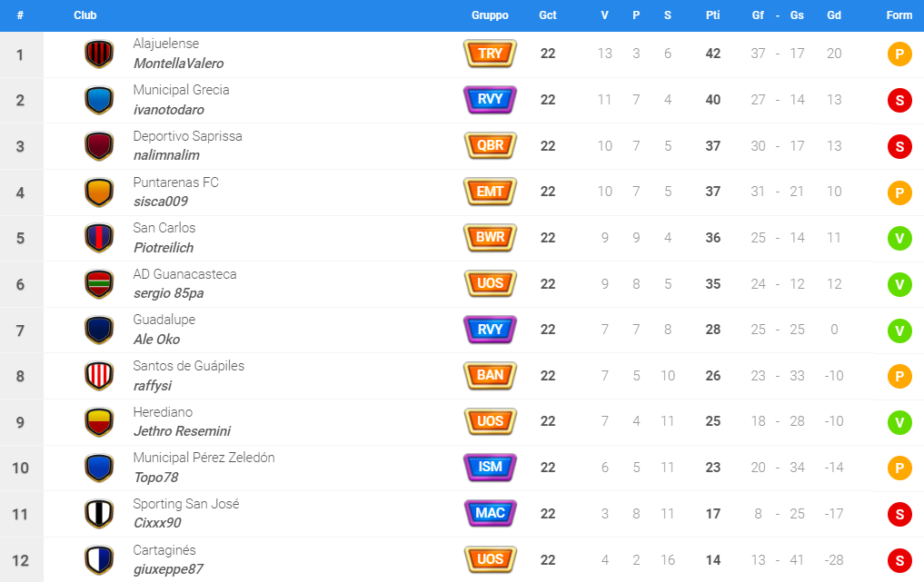Sort table by the Pti column header
The image size is (924, 582).
click(x=713, y=15)
